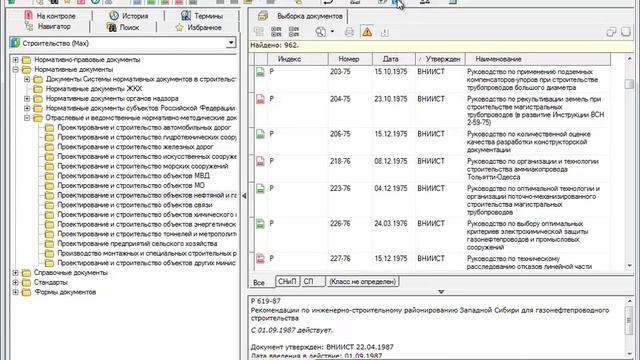The width and height of the screenshot is (640, 360).
Task: Click preview pane scrollbar down arrow
Action: [629, 353]
